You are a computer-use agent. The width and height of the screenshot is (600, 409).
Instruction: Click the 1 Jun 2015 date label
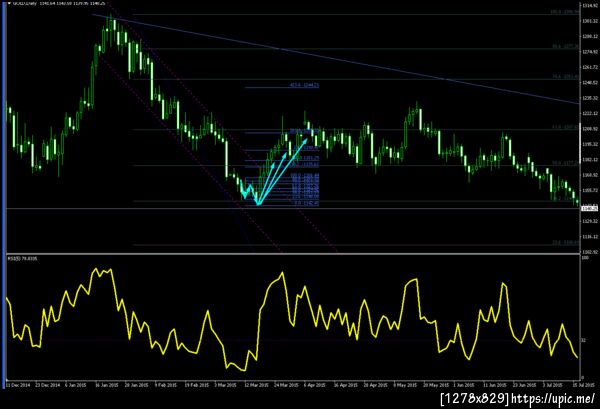[464, 385]
